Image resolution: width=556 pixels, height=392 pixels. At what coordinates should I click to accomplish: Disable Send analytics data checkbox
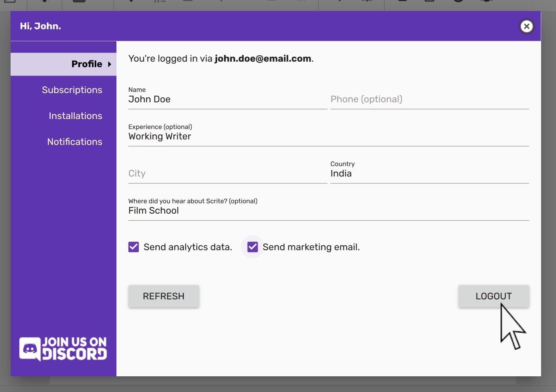point(134,247)
